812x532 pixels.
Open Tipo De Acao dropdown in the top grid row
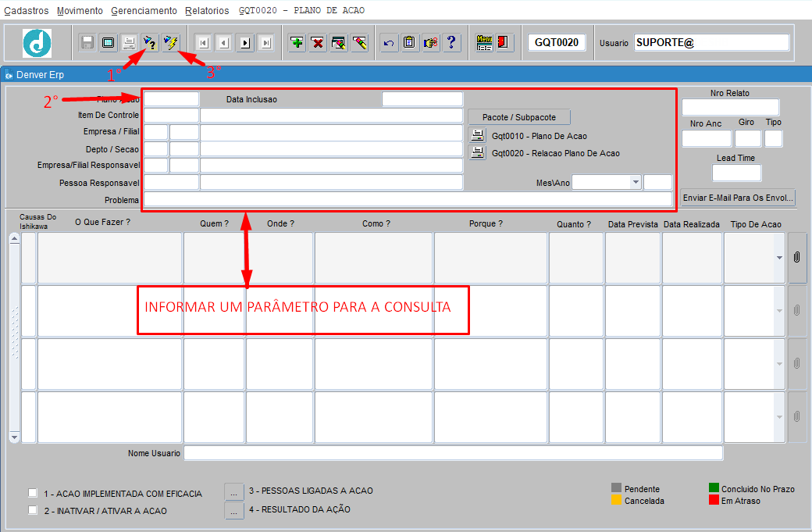(x=779, y=258)
